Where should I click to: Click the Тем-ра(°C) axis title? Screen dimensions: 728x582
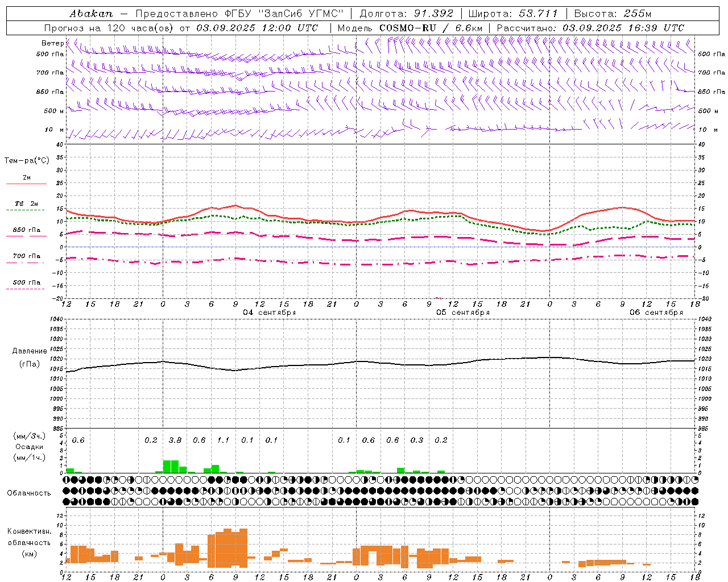pyautogui.click(x=27, y=161)
